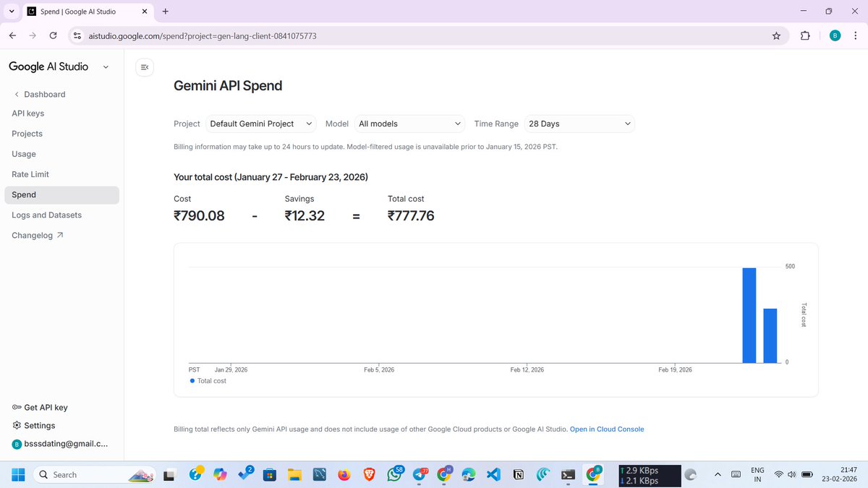Open Task View on taskbar
Screen dimensions: 868x488
tap(169, 475)
